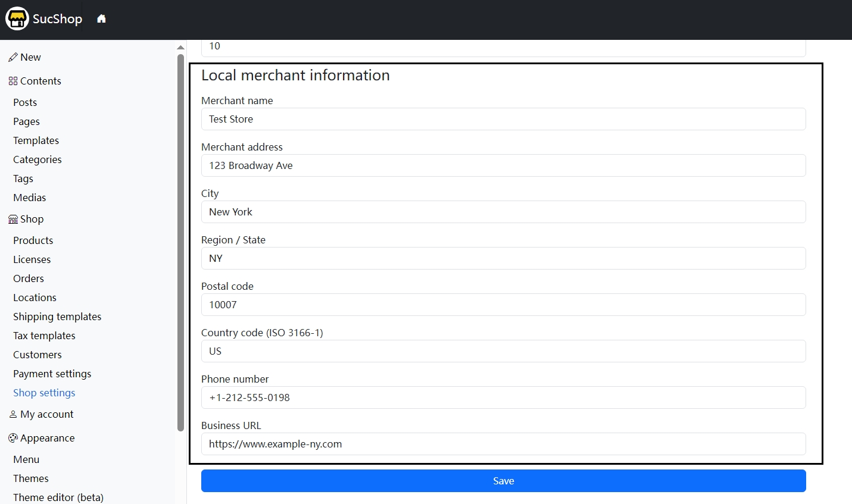Click the Country code input
This screenshot has width=852, height=504.
[503, 351]
